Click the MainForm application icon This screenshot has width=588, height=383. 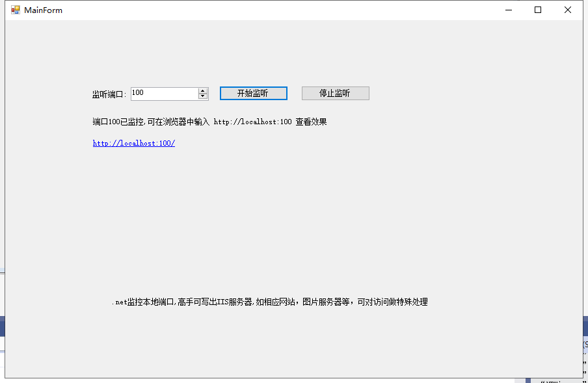point(16,10)
